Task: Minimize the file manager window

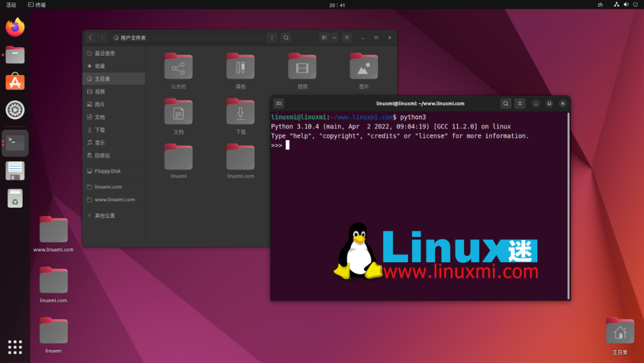Action: (x=363, y=38)
